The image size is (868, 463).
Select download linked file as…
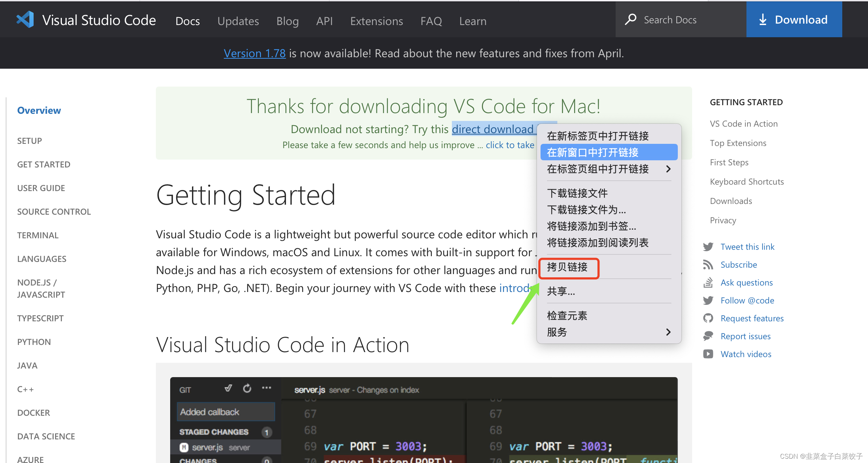(609, 210)
